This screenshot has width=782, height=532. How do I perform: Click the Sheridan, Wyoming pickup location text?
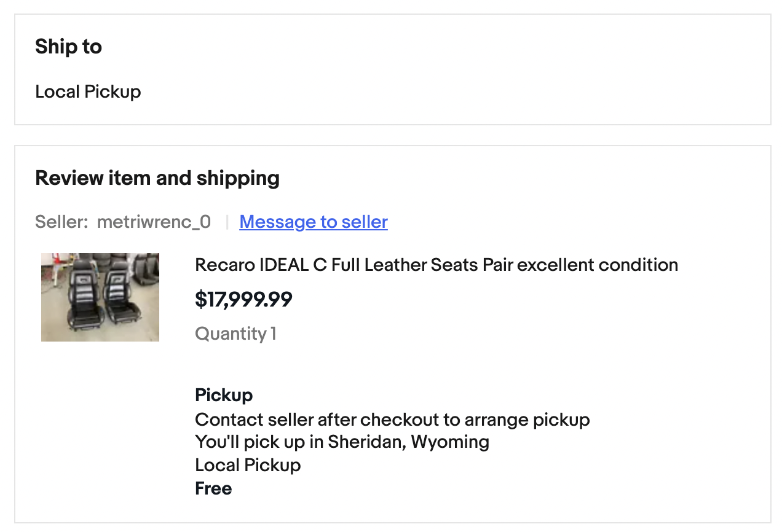click(408, 442)
